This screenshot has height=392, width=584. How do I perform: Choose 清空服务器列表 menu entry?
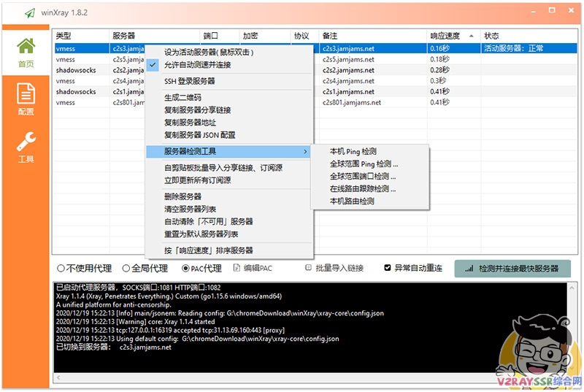[x=229, y=210]
